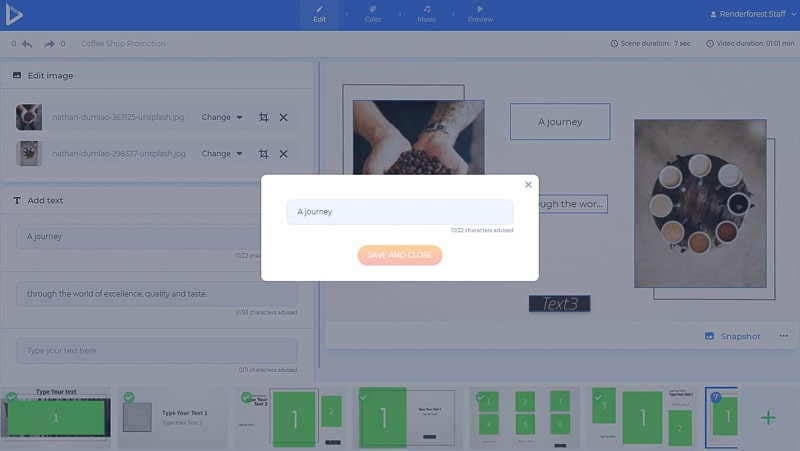Click the Add text T icon
Screen dimensions: 800x451
pos(17,201)
